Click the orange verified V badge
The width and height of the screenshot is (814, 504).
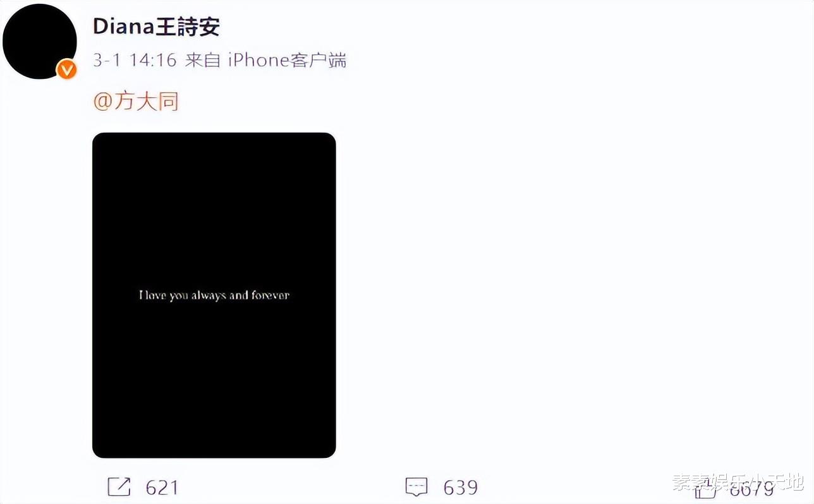pos(67,69)
